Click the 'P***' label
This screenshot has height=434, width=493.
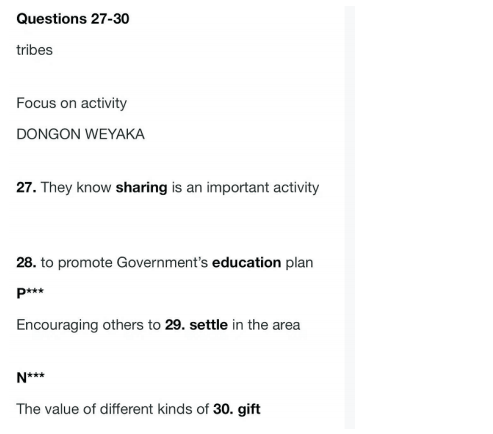(x=30, y=293)
